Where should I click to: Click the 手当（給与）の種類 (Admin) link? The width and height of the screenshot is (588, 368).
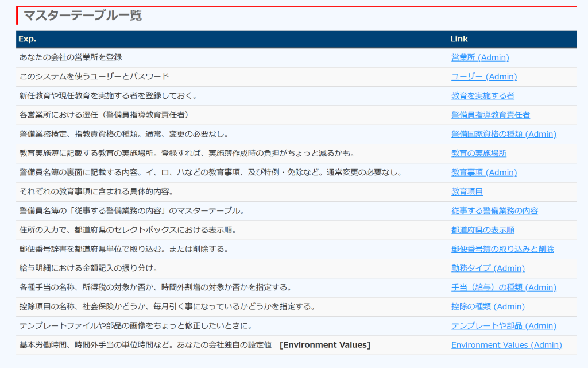[504, 287]
